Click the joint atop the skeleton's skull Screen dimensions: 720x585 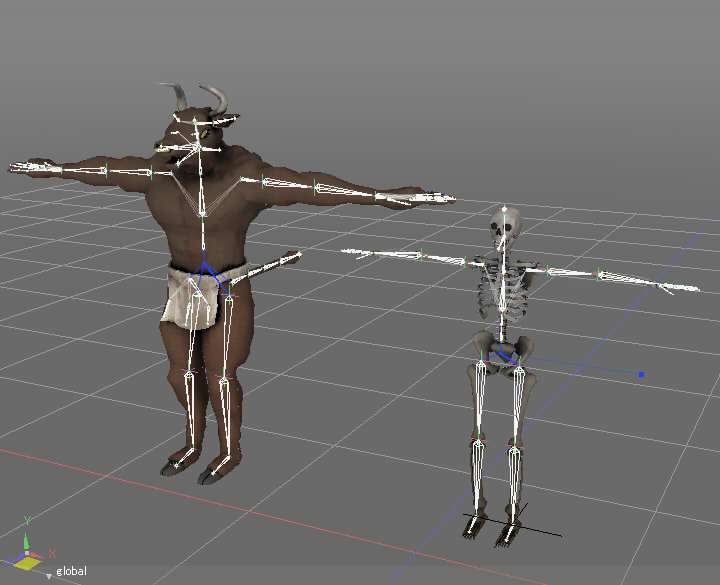pyautogui.click(x=505, y=209)
